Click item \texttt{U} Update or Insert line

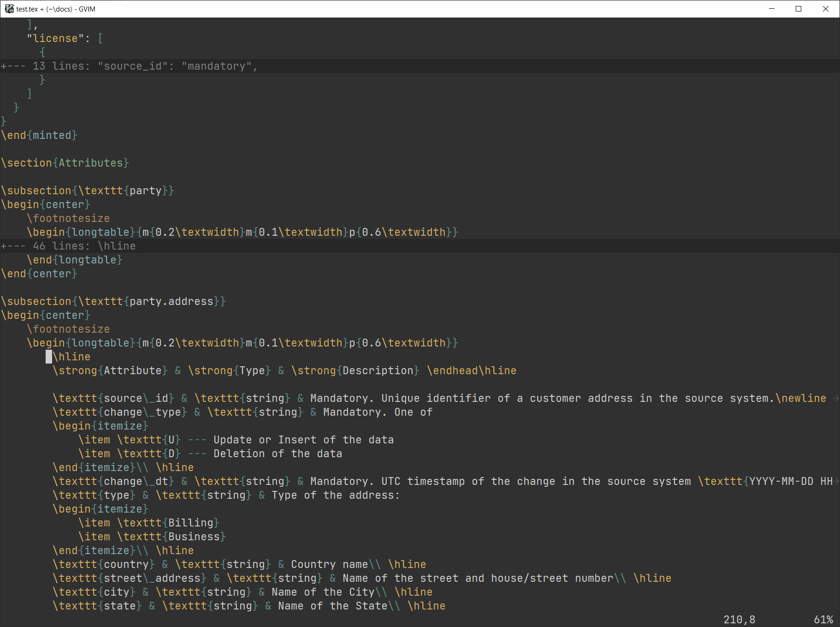[x=236, y=440]
